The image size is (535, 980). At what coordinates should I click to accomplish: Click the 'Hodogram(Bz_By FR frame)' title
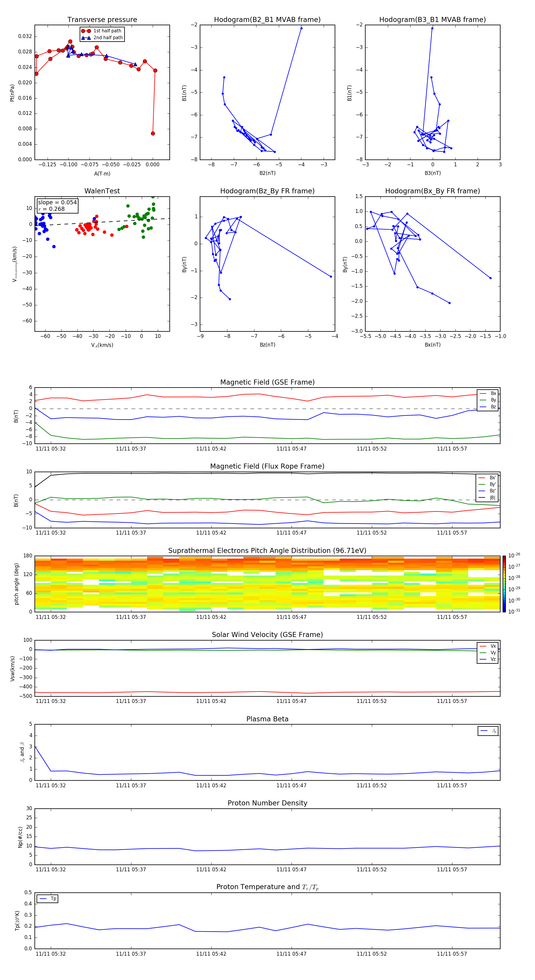pos(267,191)
